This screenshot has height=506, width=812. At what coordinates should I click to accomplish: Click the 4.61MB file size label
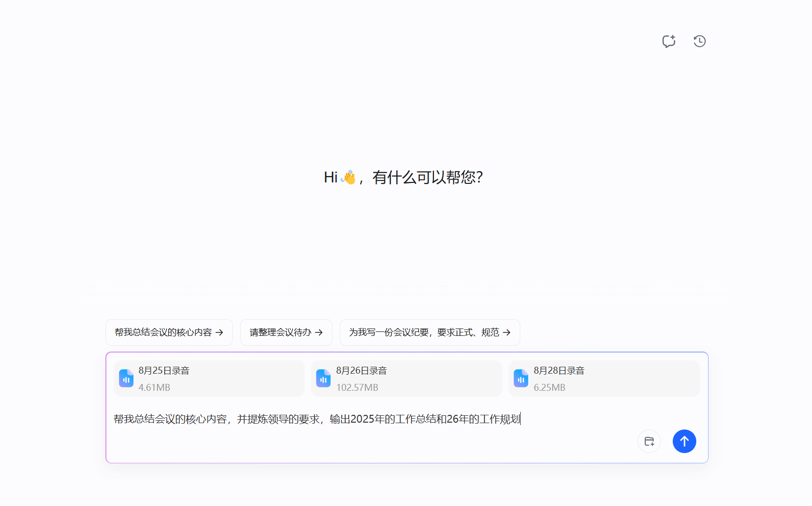point(154,387)
